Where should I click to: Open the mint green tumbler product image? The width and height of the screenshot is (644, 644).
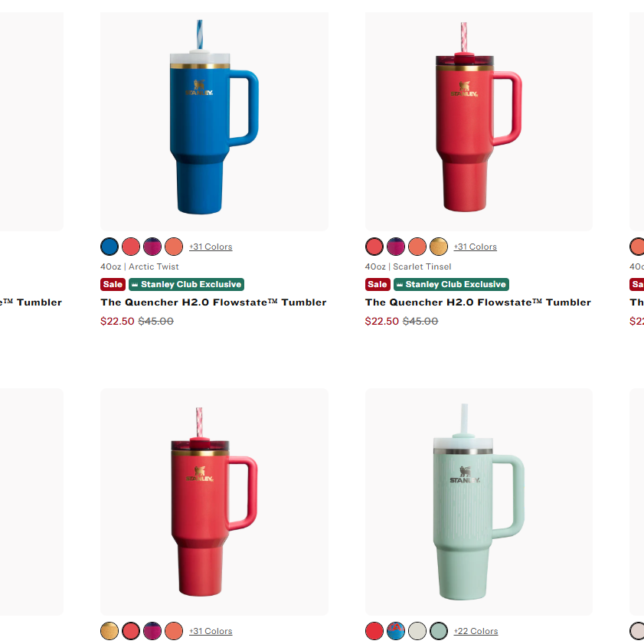[479, 502]
